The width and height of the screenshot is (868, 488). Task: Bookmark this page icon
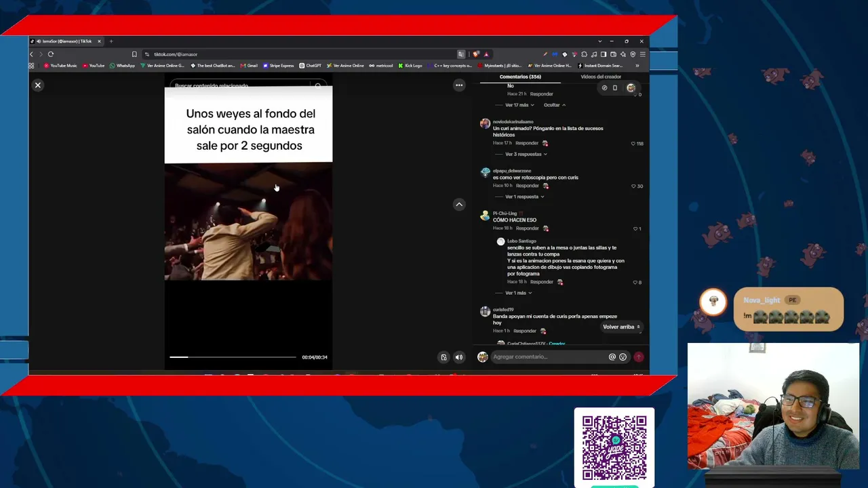click(x=134, y=54)
